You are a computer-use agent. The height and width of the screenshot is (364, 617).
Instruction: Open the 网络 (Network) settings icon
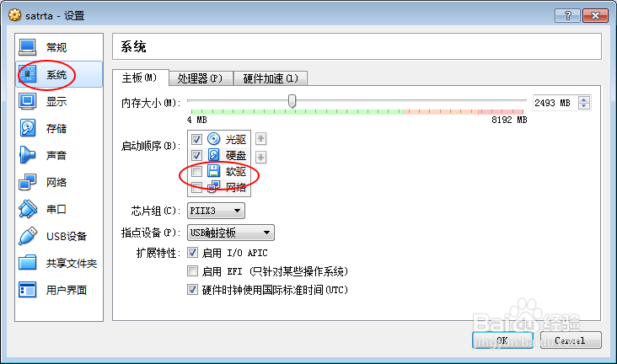(27, 182)
